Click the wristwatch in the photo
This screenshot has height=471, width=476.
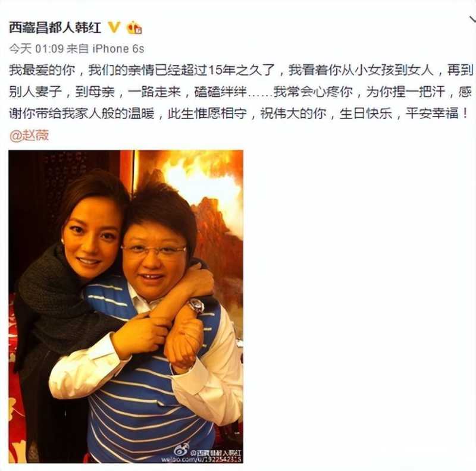196,306
